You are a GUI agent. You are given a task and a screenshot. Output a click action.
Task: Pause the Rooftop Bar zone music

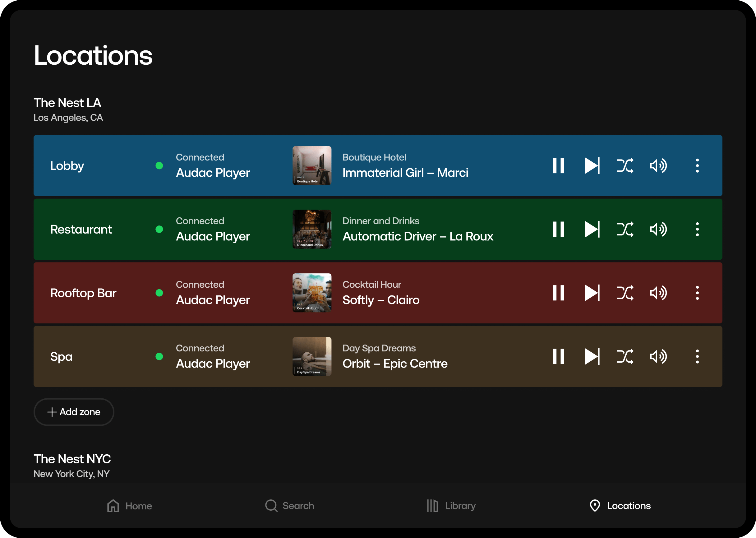pos(558,293)
